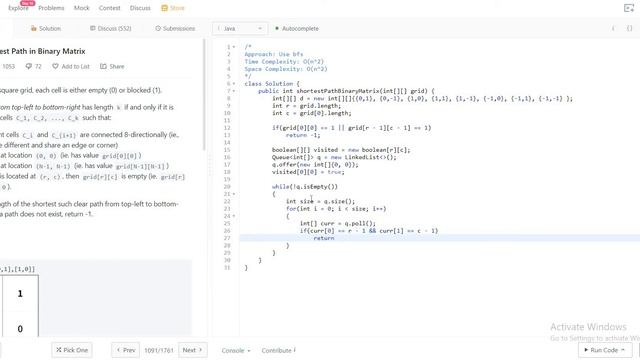640x360 pixels.
Task: Open the Contest menu item
Action: coord(109,8)
